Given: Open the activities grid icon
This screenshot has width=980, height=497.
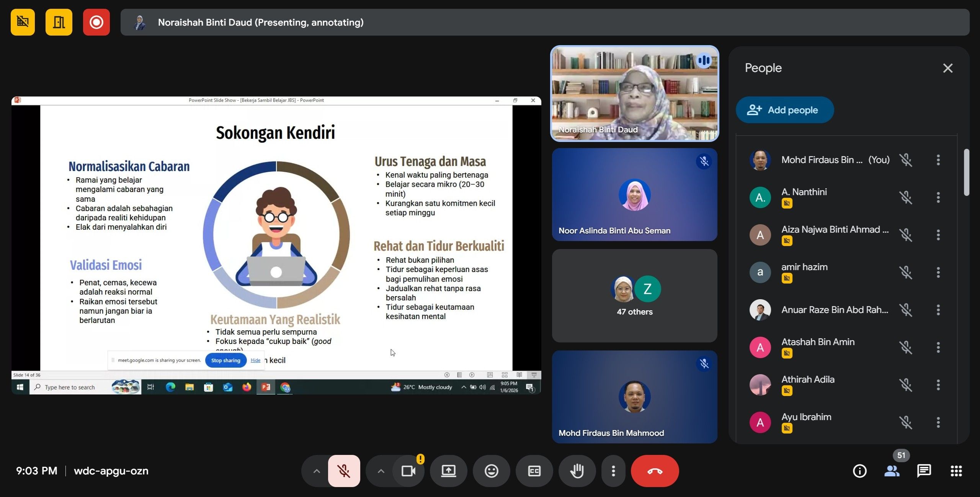Looking at the screenshot, I should [x=956, y=471].
